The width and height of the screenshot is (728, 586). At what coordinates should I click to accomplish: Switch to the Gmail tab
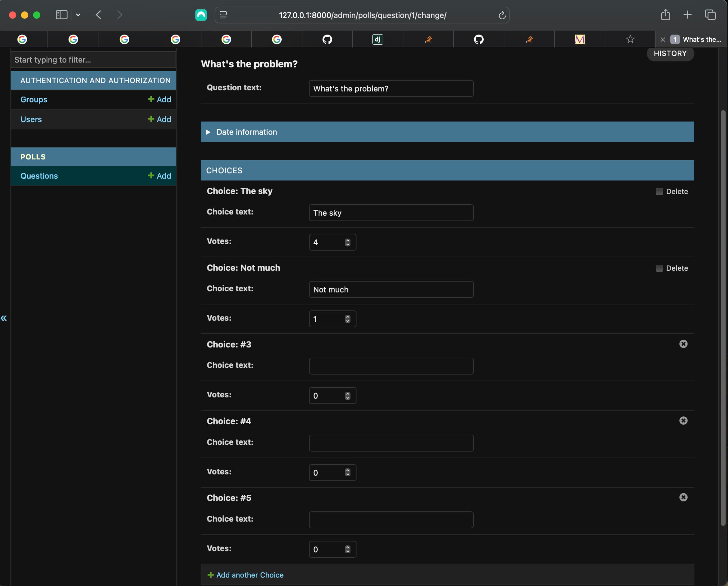click(580, 39)
